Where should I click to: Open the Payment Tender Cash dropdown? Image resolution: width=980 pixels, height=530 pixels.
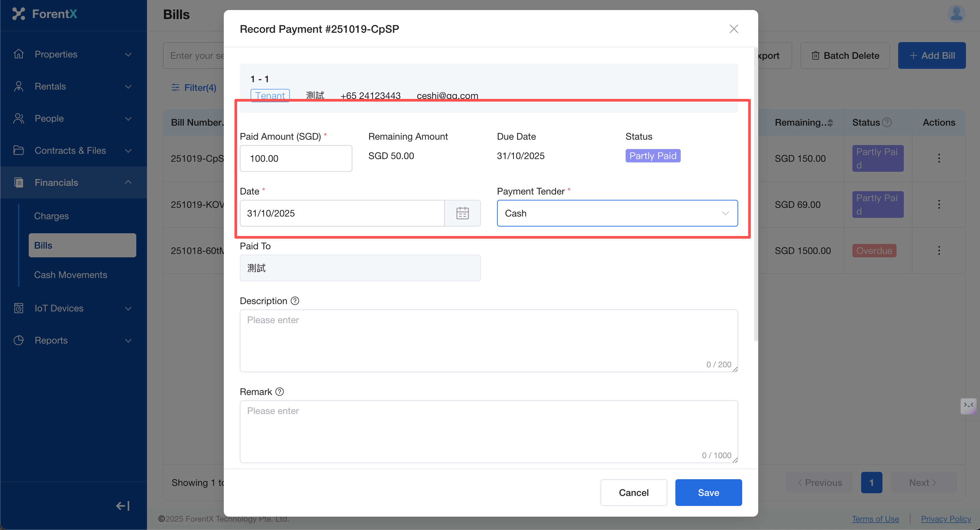pyautogui.click(x=617, y=213)
